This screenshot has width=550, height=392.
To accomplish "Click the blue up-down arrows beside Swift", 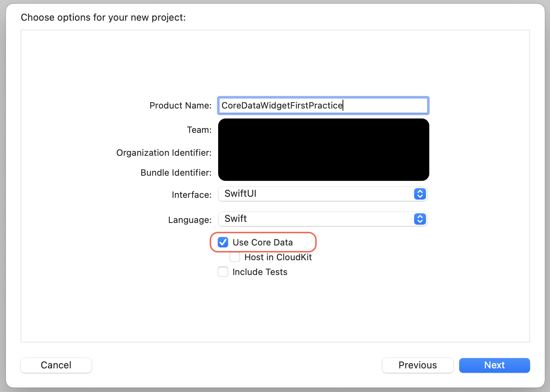I will coord(419,219).
